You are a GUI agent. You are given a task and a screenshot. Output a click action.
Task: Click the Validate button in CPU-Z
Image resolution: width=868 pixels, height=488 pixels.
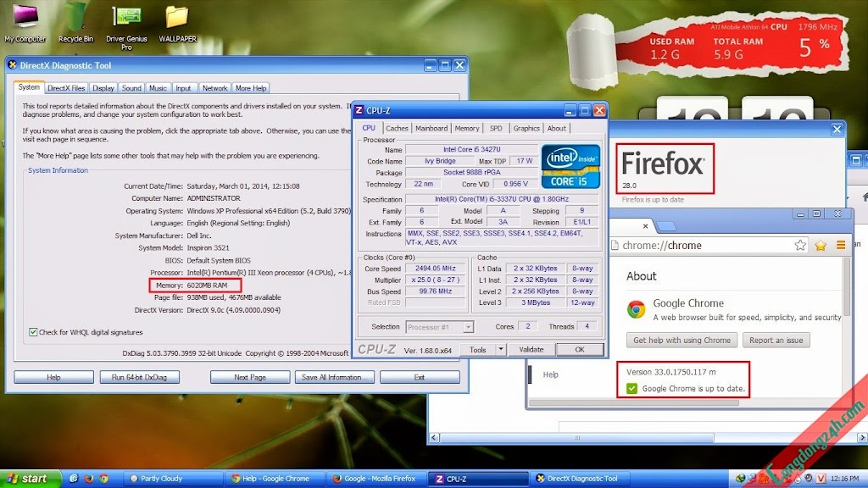(531, 349)
